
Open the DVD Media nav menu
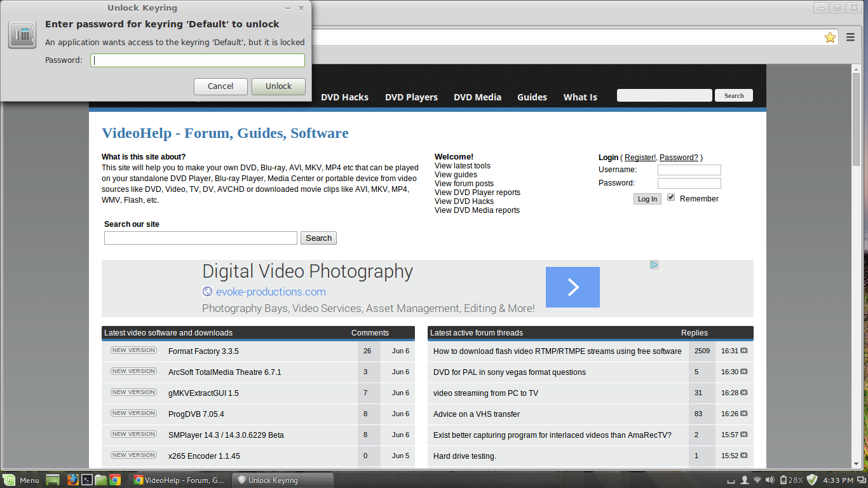tap(477, 97)
